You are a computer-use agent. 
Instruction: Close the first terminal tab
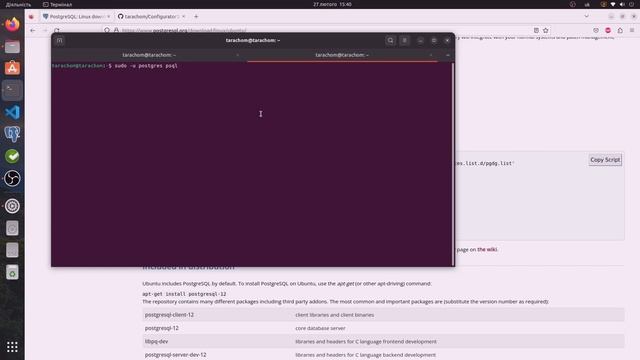click(238, 55)
